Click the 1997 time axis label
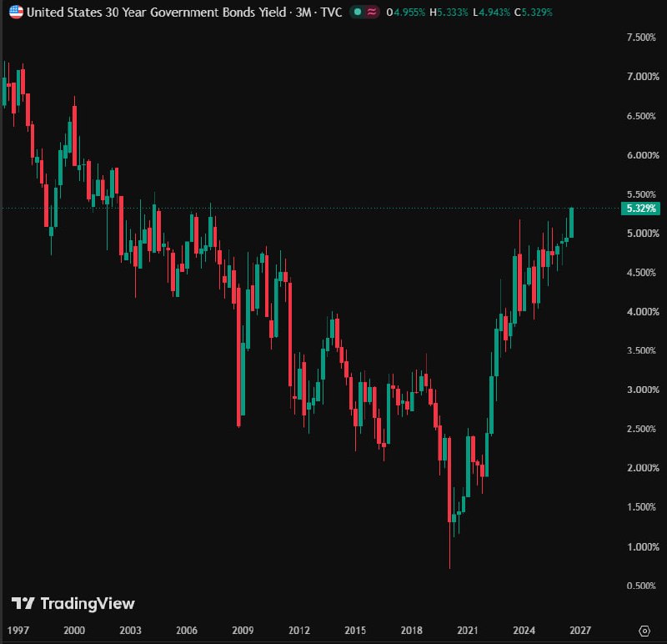Image resolution: width=667 pixels, height=644 pixels. tap(18, 631)
